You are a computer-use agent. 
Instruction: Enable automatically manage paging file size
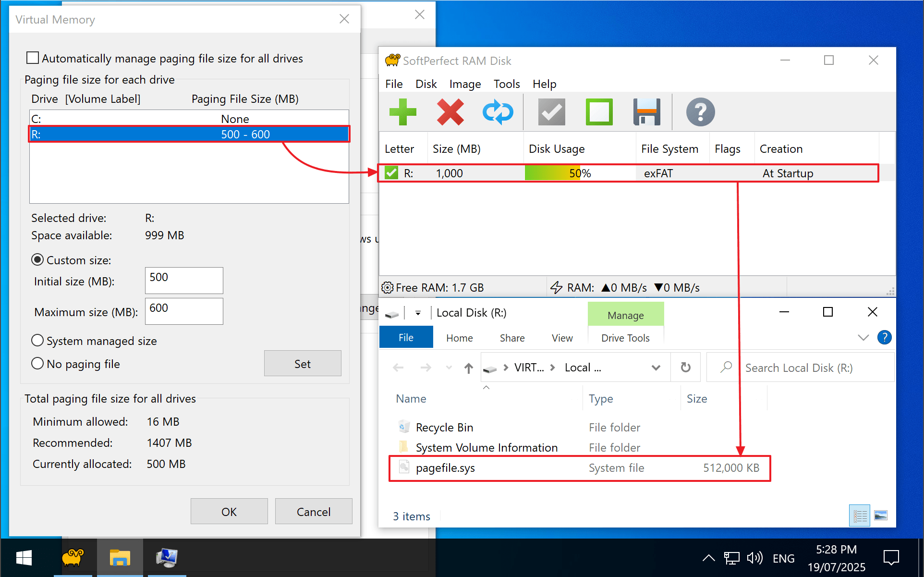click(x=32, y=58)
